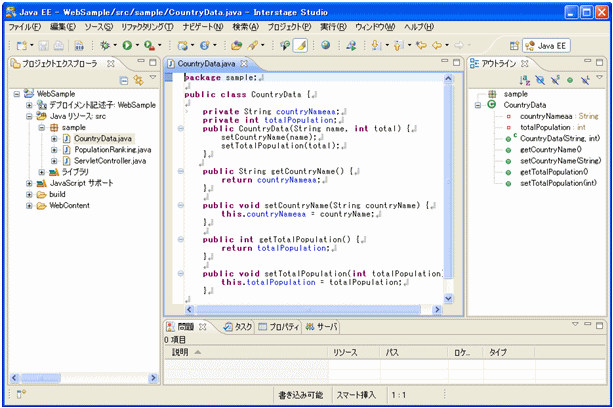Collapse the CountryData class in Outline

click(477, 105)
